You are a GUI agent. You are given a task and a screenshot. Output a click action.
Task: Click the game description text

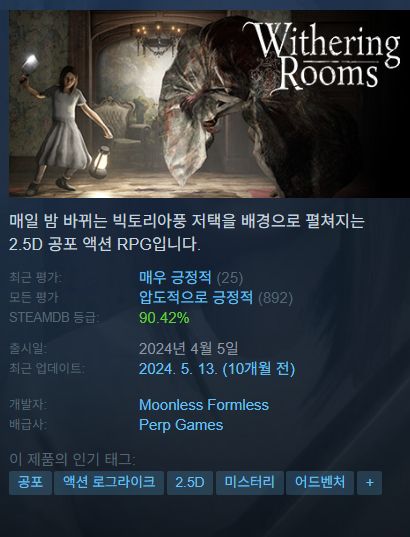coord(187,233)
